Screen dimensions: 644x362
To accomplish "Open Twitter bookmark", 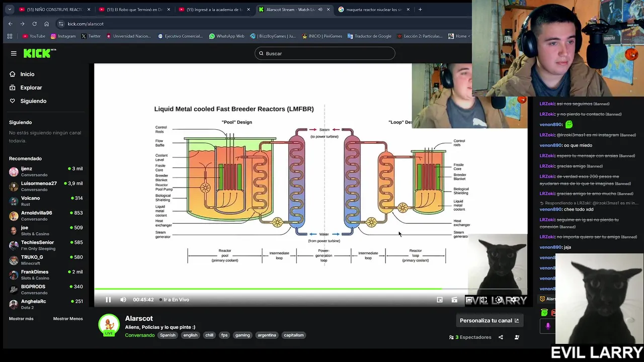I will coord(91,36).
